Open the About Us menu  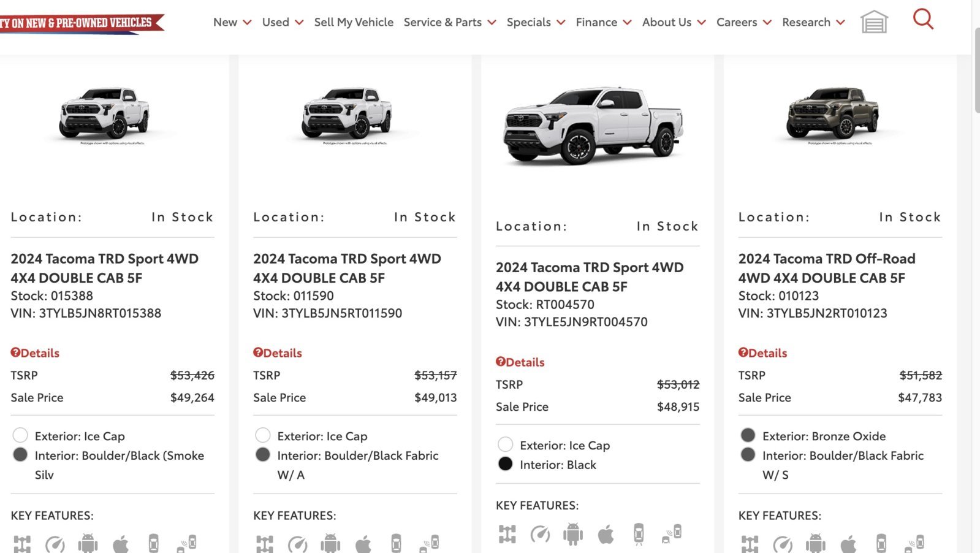674,22
